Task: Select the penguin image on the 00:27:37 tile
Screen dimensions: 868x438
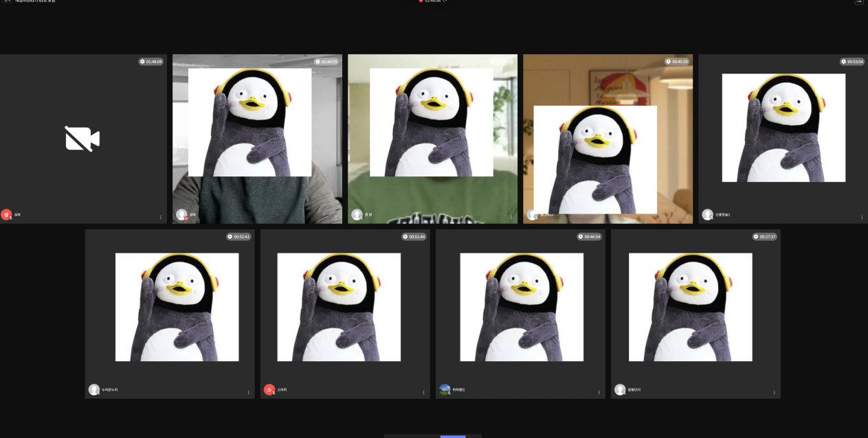Action: pos(691,307)
